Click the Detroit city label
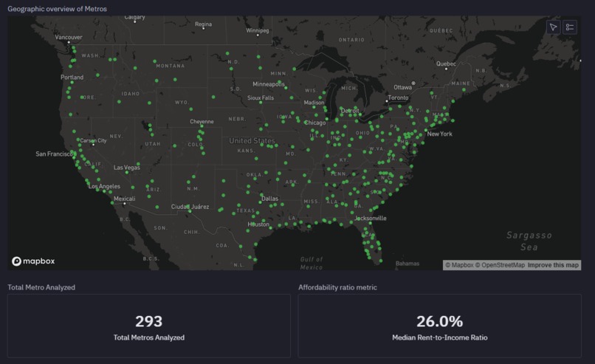This screenshot has width=595, height=364. point(350,111)
